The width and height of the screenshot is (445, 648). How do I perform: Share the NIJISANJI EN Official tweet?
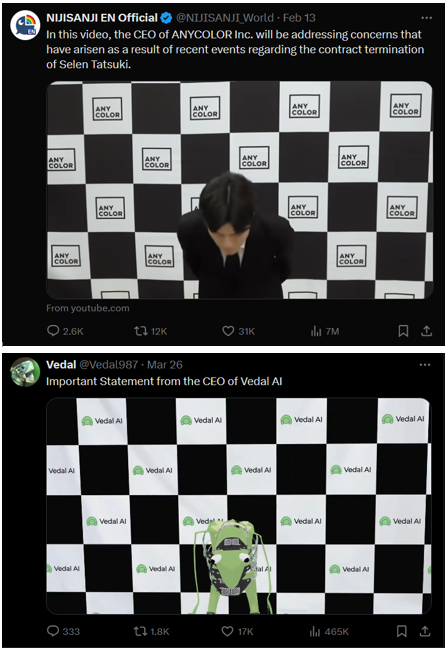click(426, 331)
